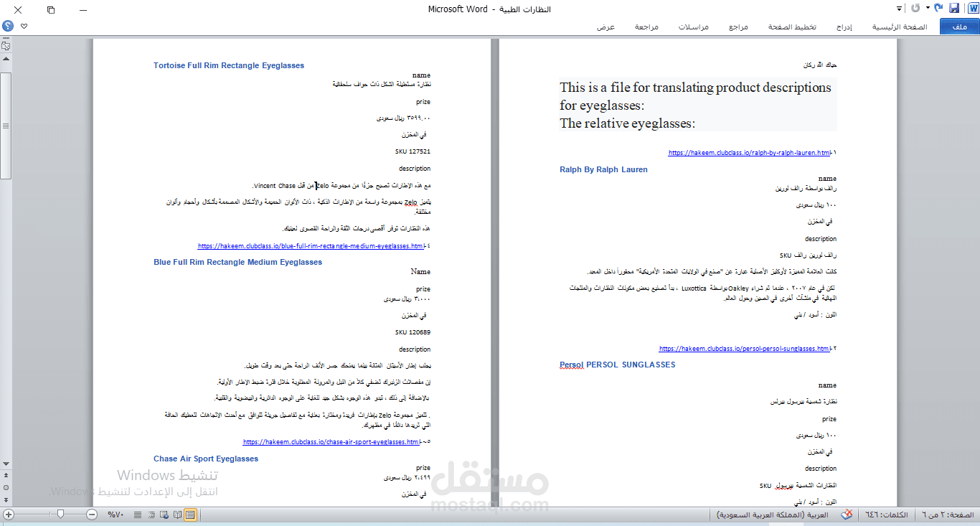
Task: Click the zoom slider handle
Action: coord(61,515)
